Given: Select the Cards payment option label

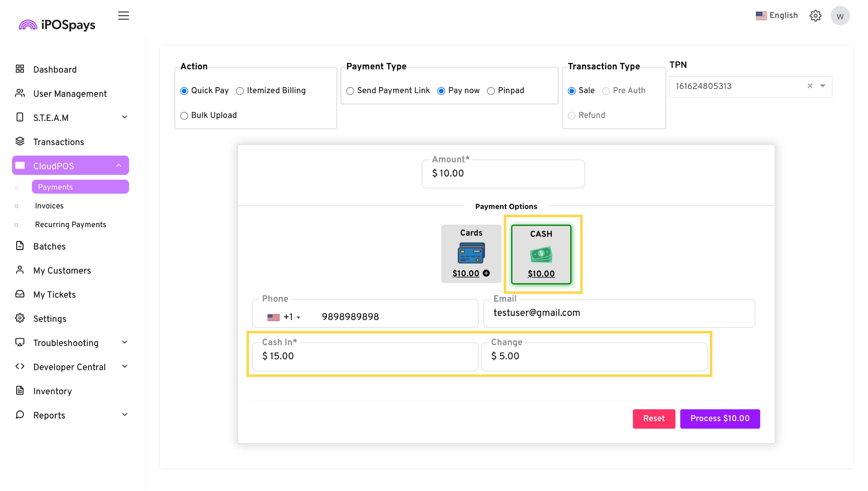Looking at the screenshot, I should coord(471,233).
